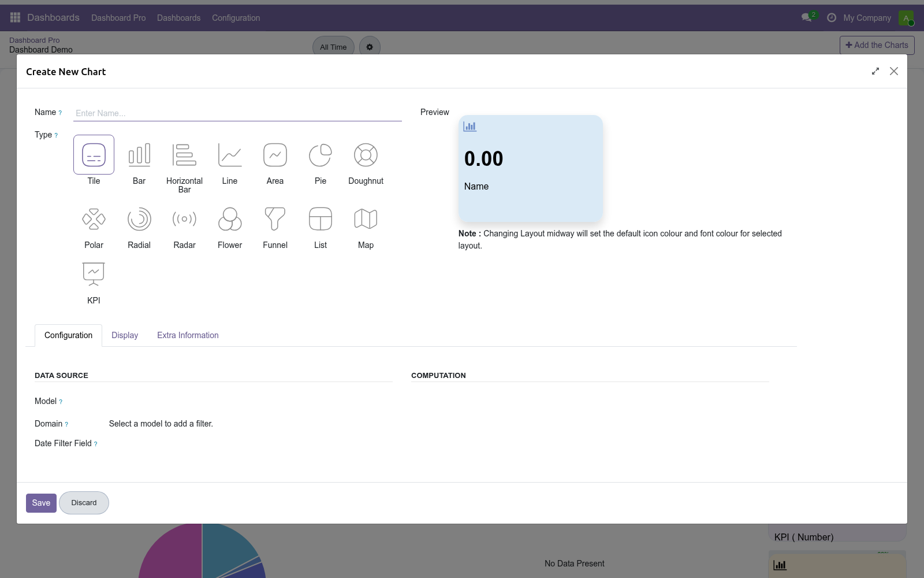
Task: Select the Tile chart type
Action: tap(94, 155)
